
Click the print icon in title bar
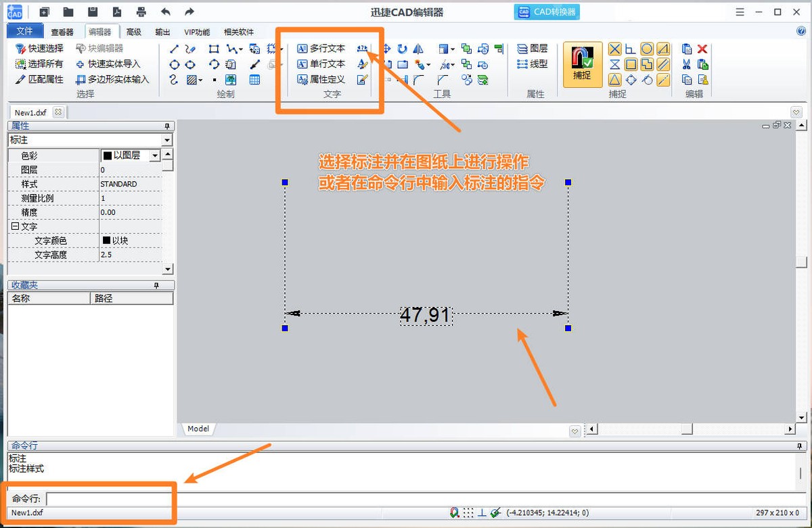[141, 11]
